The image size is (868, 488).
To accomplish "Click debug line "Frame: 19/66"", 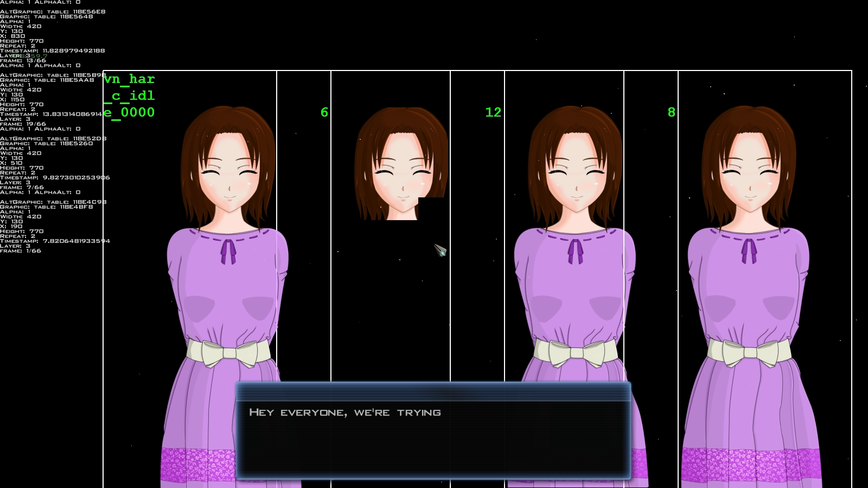I will [23, 124].
